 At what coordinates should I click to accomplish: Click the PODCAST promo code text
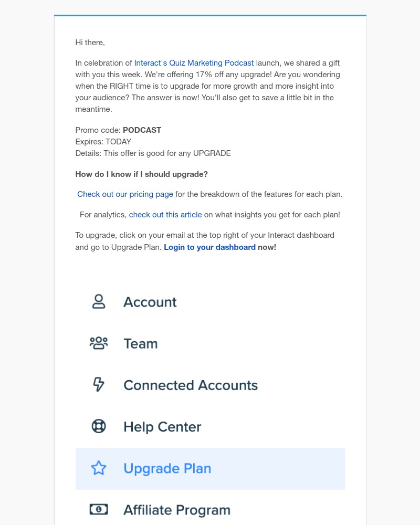pyautogui.click(x=142, y=130)
